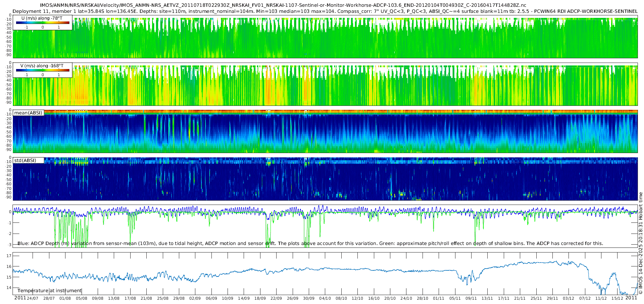This screenshot has height=304, width=644.
Task: Select the 05/11 date tick
Action: coord(455,298)
